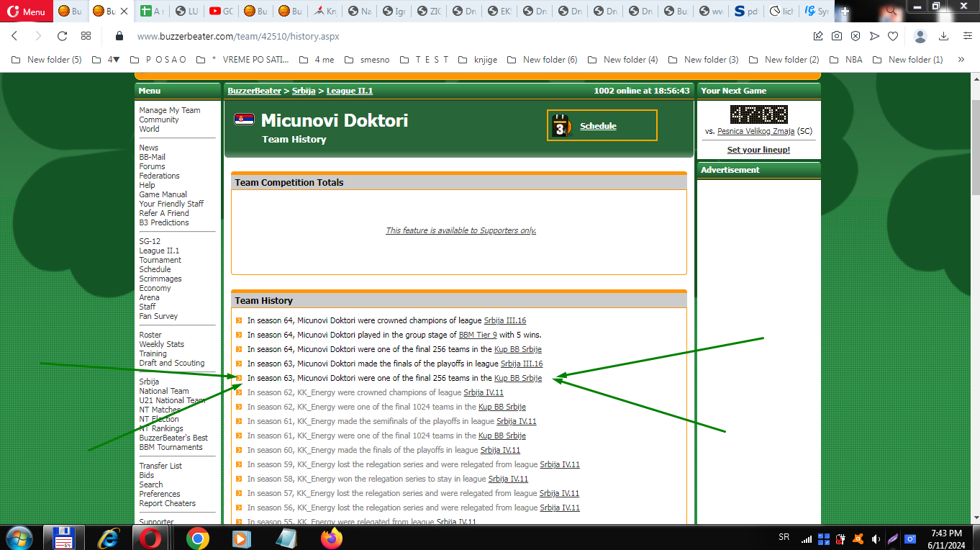Open the 'New folder (5)' bookmarks folder

pyautogui.click(x=47, y=60)
